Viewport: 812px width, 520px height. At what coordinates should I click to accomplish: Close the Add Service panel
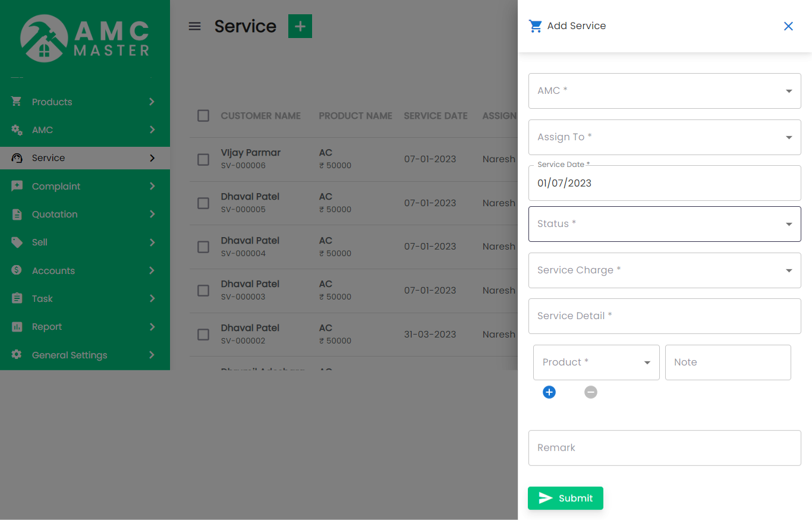(788, 26)
